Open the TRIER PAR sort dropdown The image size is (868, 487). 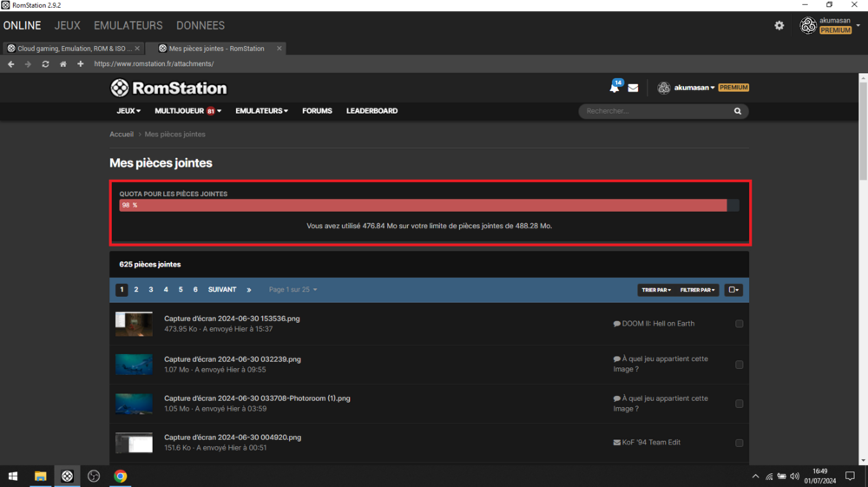coord(655,290)
